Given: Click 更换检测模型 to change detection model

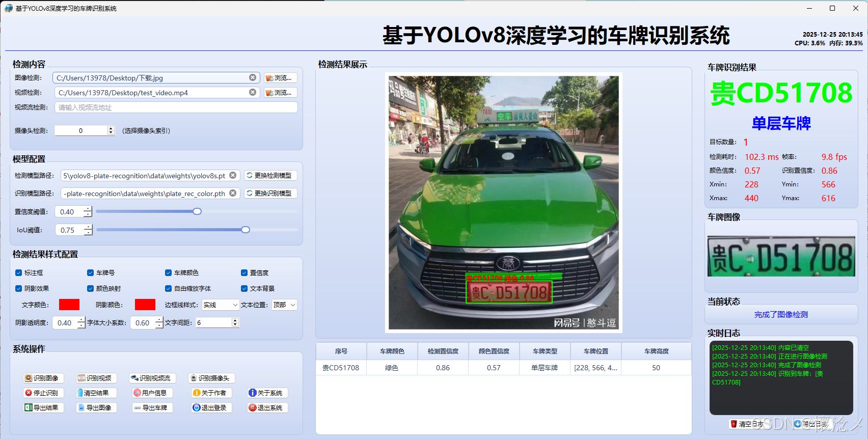Looking at the screenshot, I should tap(270, 175).
